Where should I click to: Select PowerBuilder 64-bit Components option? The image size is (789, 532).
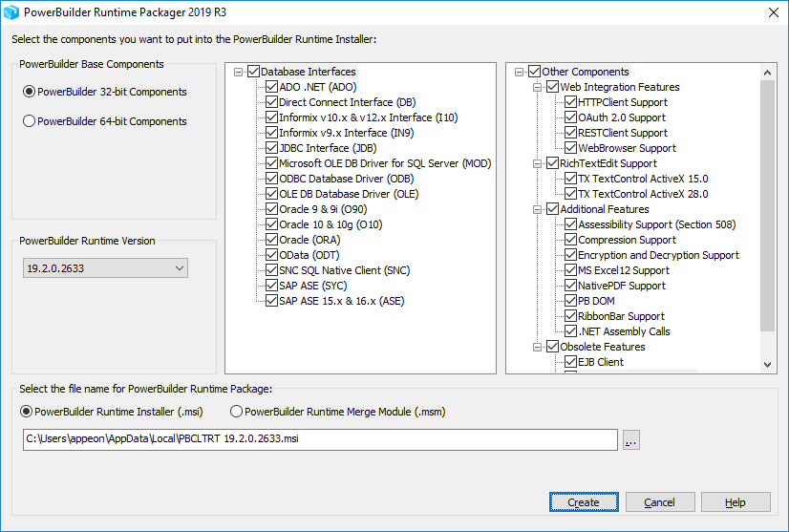(29, 121)
